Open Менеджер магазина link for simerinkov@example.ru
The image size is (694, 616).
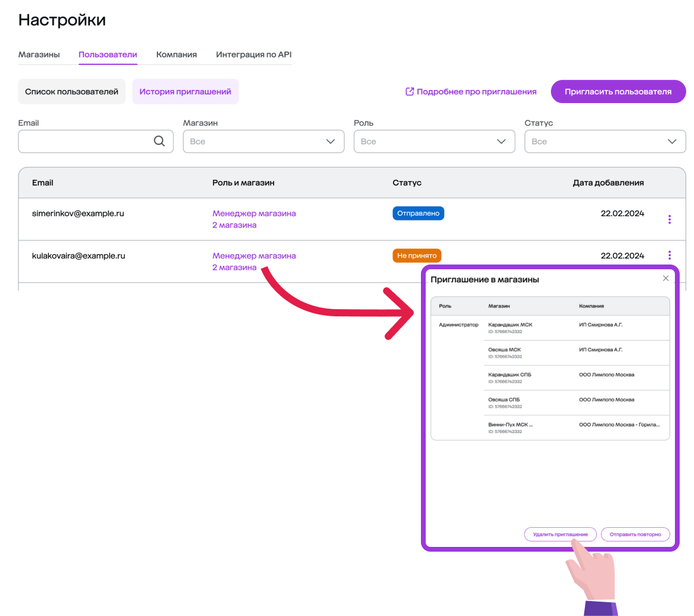(254, 213)
